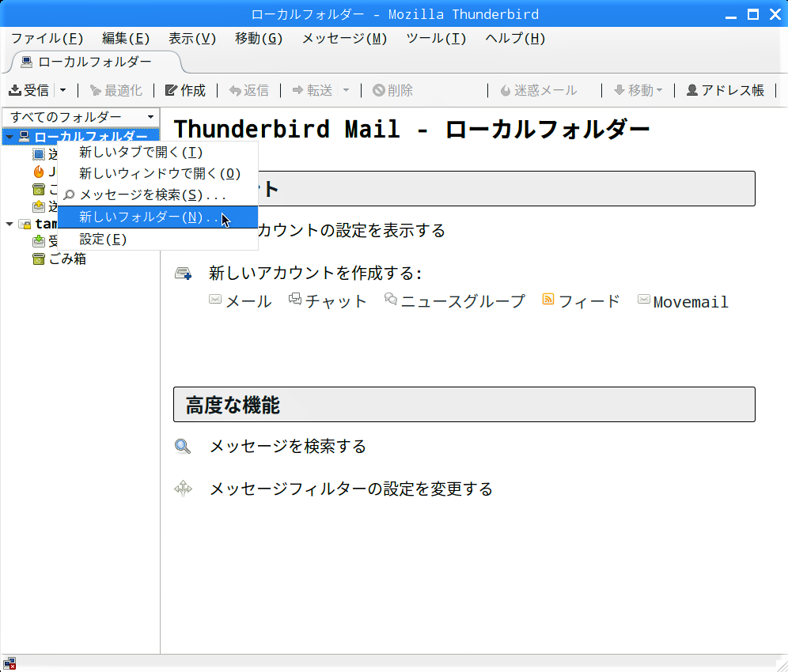The height and width of the screenshot is (672, 788).
Task: Click the newsgroup icon beside ニュースグループ
Action: pyautogui.click(x=391, y=300)
